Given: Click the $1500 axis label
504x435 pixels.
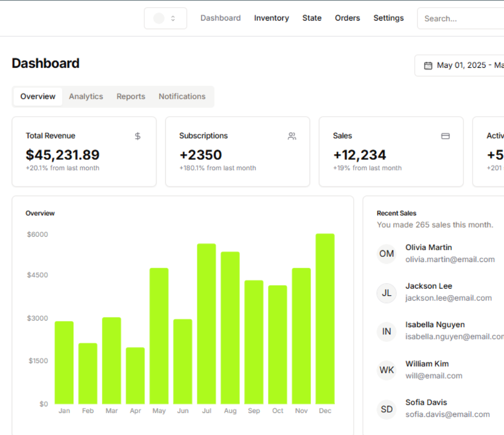Looking at the screenshot, I should [x=38, y=361].
